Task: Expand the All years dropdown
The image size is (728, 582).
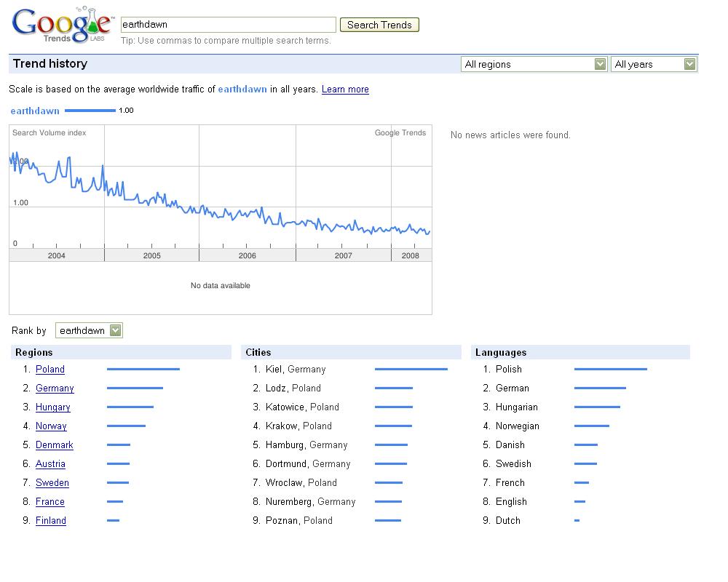Action: pyautogui.click(x=654, y=64)
